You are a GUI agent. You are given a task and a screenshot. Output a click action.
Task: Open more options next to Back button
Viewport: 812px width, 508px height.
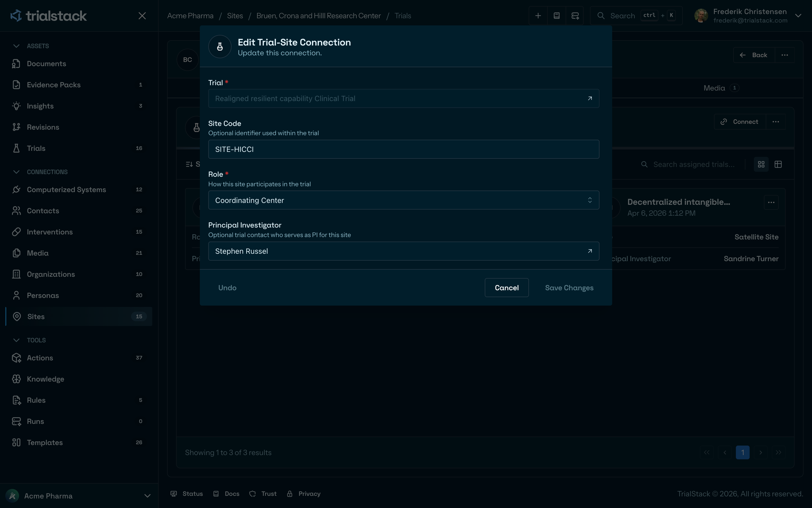coord(785,55)
